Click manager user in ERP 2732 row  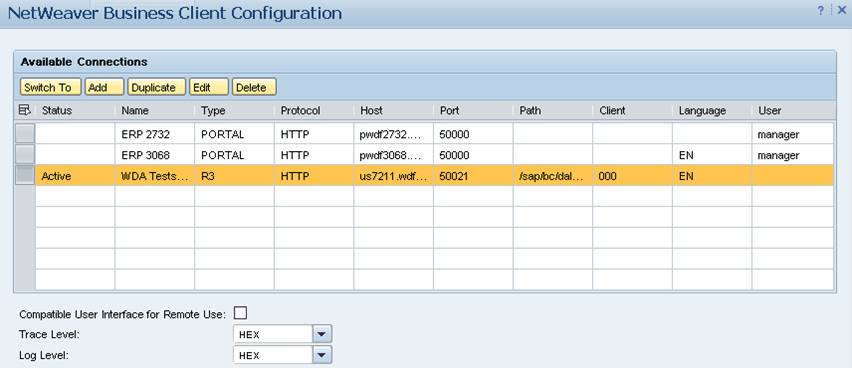pos(793,134)
